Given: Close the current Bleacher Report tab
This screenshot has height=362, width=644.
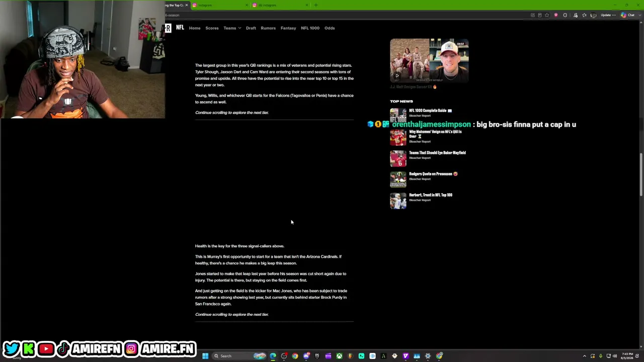Looking at the screenshot, I should click(186, 5).
